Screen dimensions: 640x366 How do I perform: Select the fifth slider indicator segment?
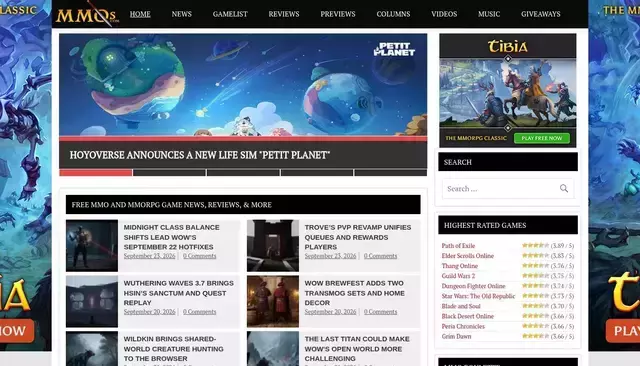click(x=391, y=173)
